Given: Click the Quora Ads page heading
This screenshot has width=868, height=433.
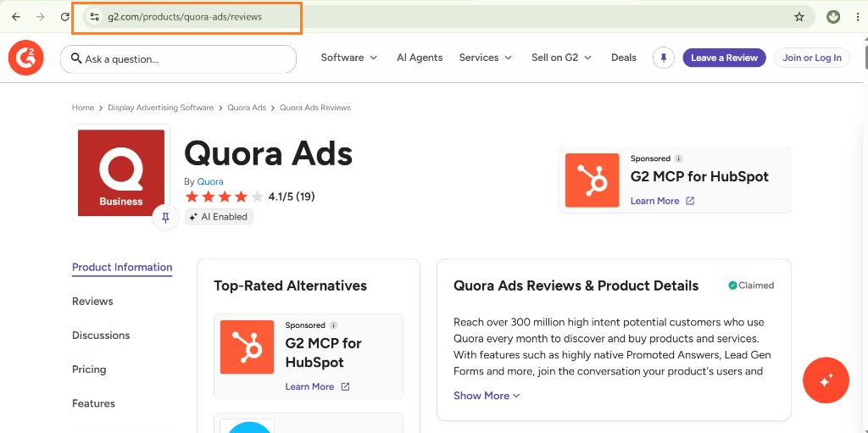Looking at the screenshot, I should coord(269,153).
